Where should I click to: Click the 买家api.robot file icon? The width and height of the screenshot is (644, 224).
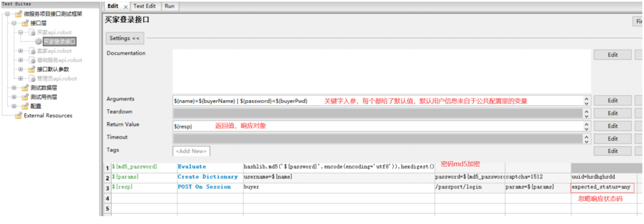pos(32,32)
